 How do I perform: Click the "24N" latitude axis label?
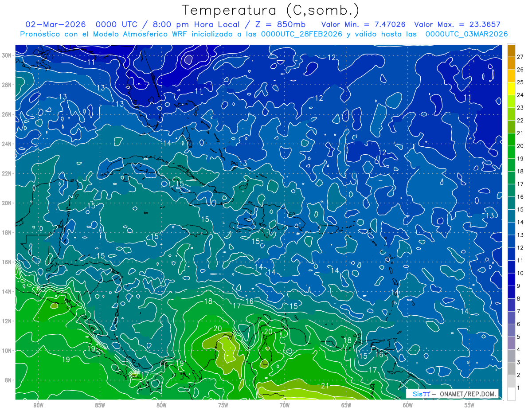click(x=7, y=144)
